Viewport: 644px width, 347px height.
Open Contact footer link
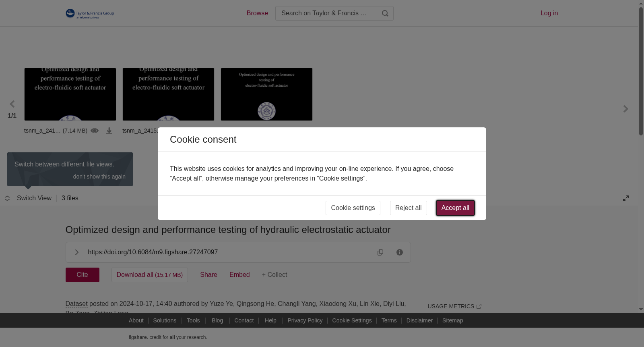(244, 320)
